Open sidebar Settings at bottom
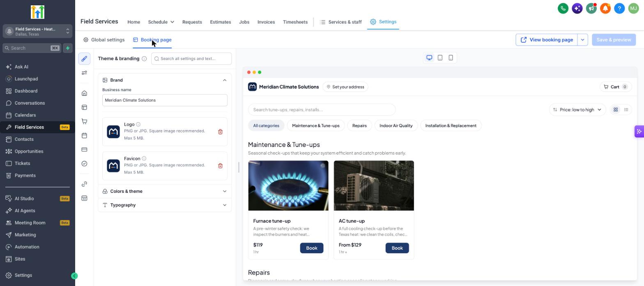644x286 pixels. click(37, 275)
